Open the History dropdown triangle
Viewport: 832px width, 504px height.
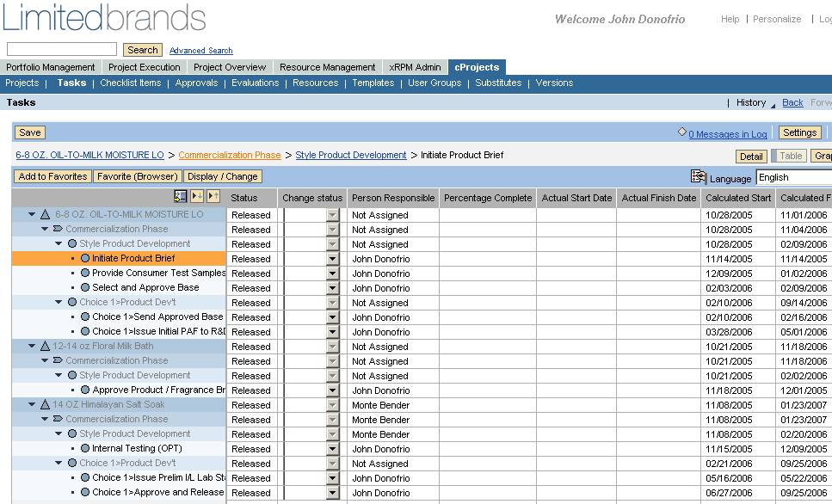(773, 106)
